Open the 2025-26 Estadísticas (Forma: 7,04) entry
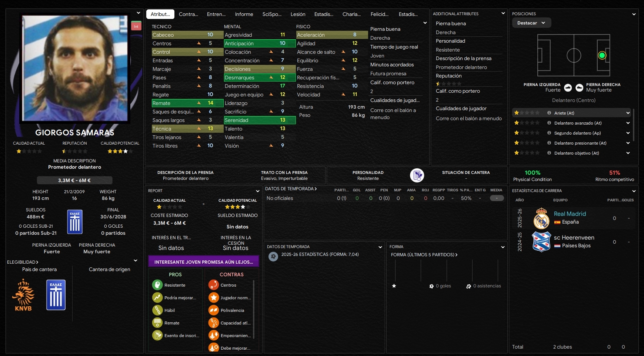644x356 pixels. point(320,254)
